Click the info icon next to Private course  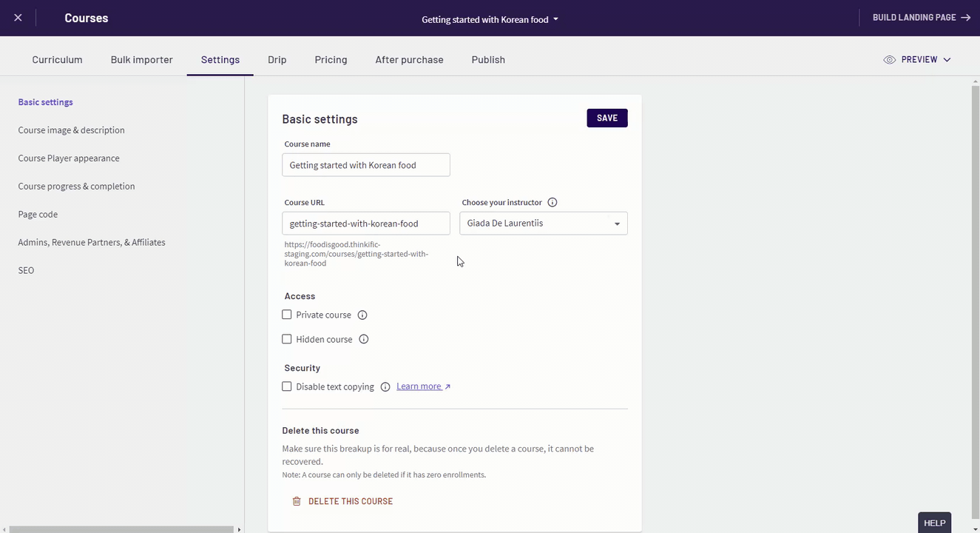[362, 315]
